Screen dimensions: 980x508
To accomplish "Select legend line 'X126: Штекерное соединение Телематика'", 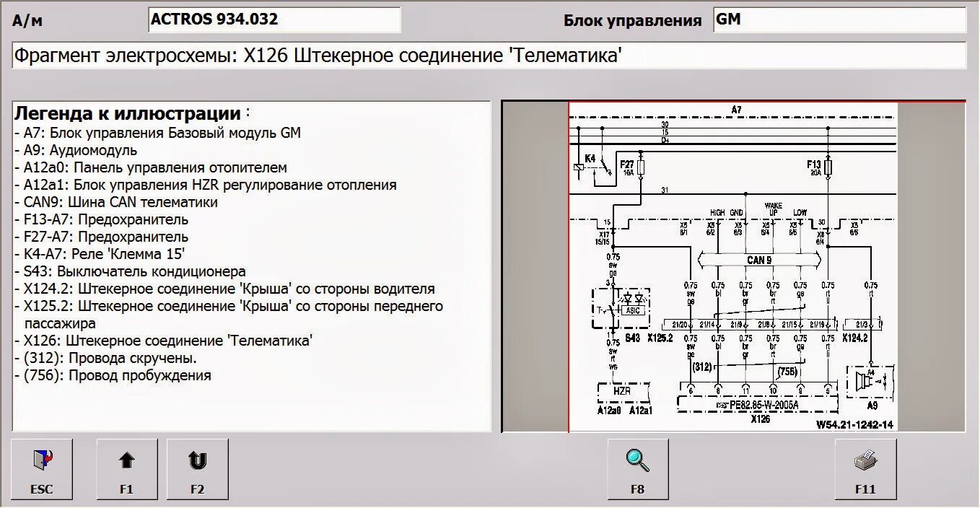I will [163, 341].
